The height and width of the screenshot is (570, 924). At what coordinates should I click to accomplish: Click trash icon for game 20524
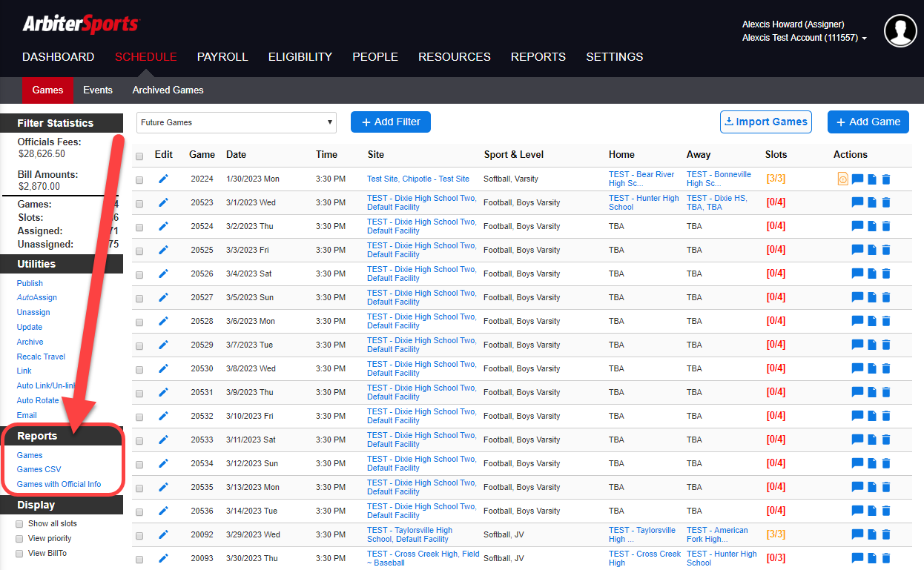(x=886, y=226)
